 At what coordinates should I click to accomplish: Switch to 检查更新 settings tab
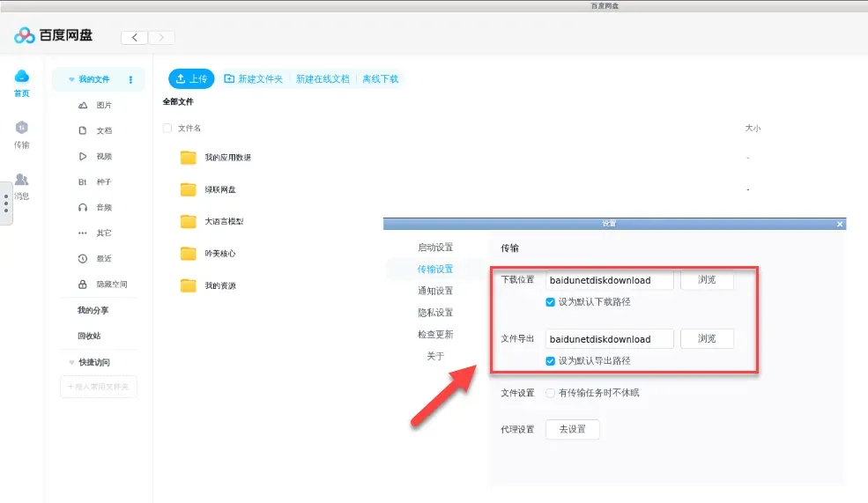click(x=435, y=334)
